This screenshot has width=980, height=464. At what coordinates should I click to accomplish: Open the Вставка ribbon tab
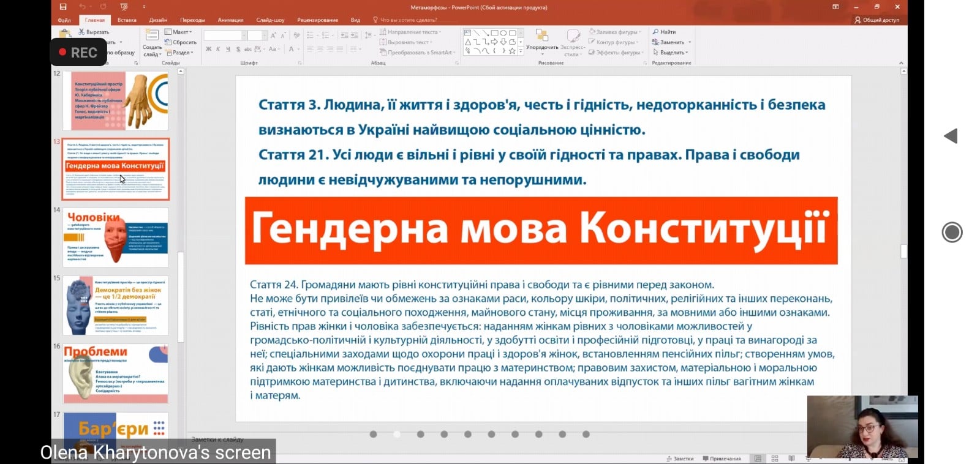127,20
